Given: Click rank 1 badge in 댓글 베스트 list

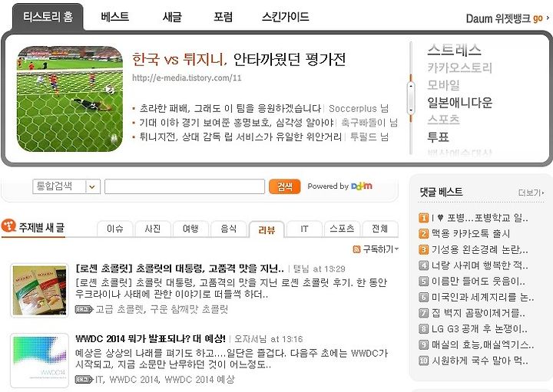Looking at the screenshot, I should (x=423, y=218).
